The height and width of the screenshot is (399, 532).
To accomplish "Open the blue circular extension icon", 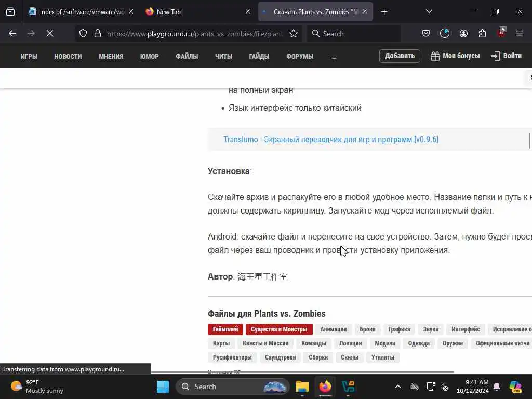I will tap(445, 33).
